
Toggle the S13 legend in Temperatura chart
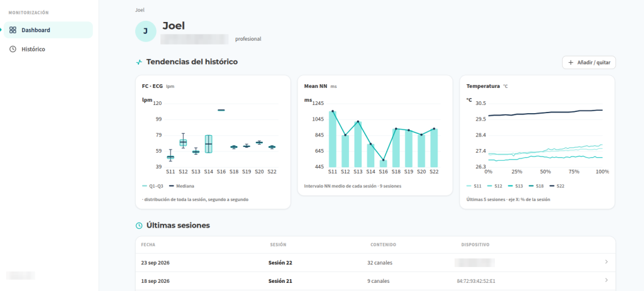516,186
